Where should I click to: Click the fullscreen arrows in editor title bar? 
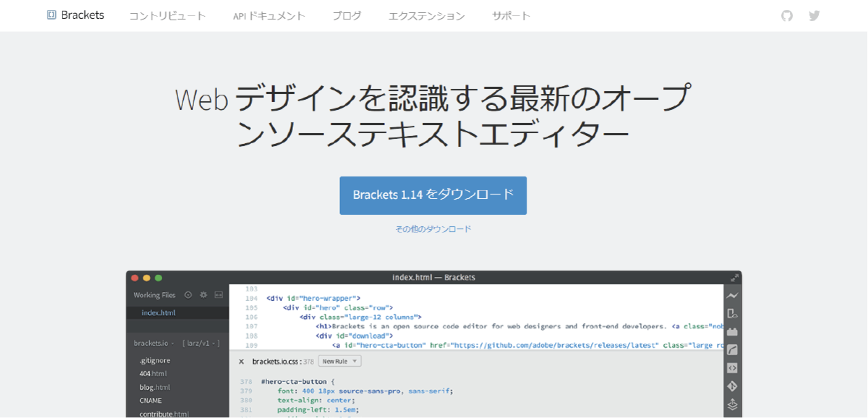[x=734, y=278]
